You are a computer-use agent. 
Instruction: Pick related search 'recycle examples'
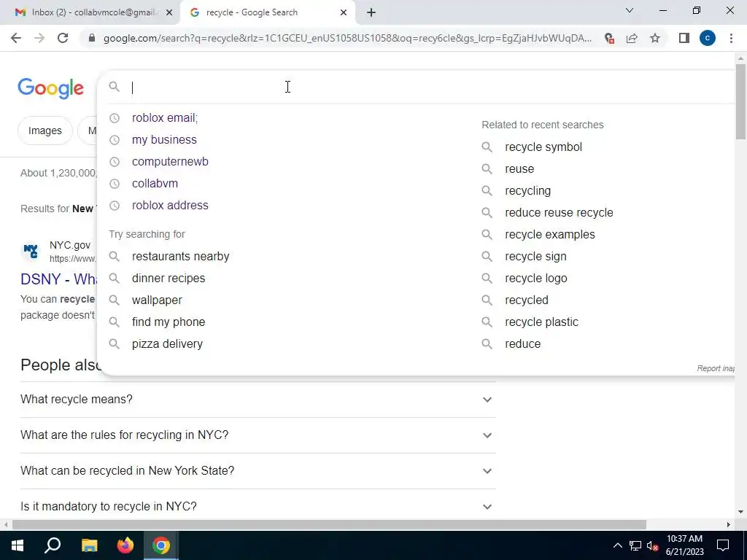(x=550, y=235)
